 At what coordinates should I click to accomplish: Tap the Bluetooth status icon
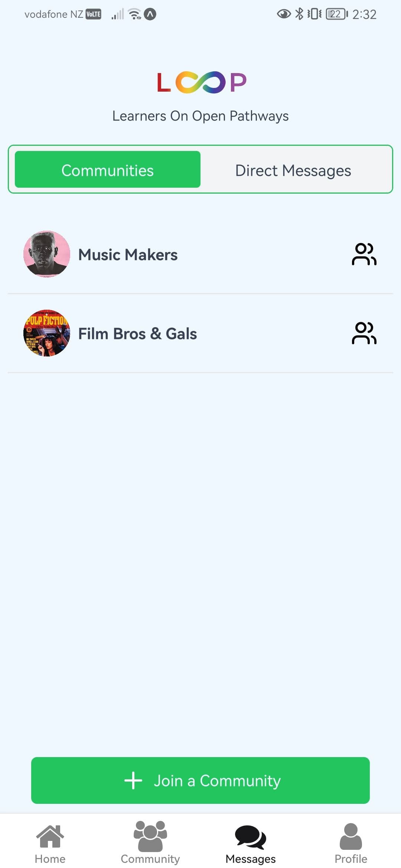[x=299, y=14]
